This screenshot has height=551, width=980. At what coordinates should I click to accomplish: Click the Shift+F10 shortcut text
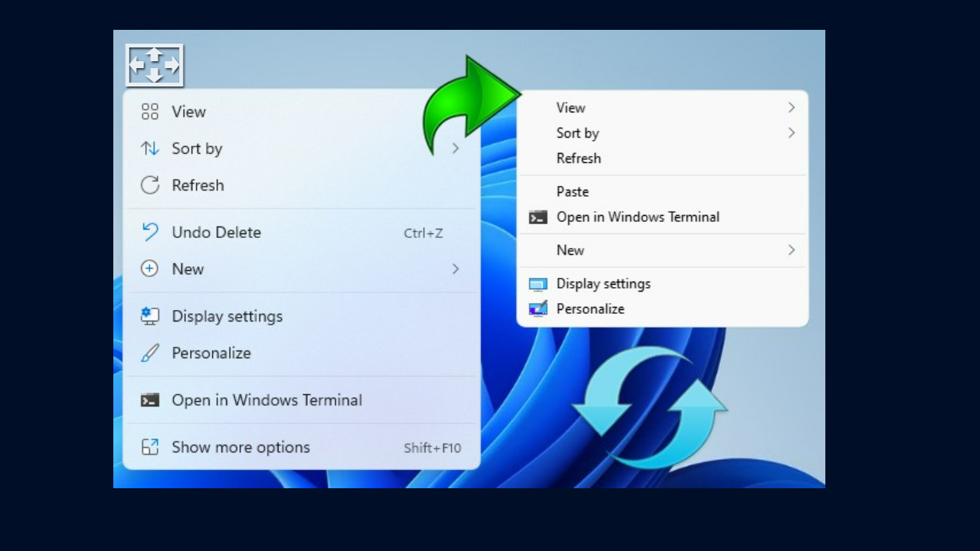[433, 448]
